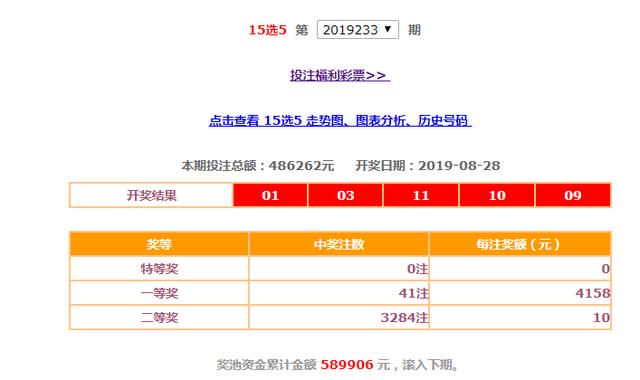Click the 投注福利彩票>> link
The image size is (640, 380).
340,76
